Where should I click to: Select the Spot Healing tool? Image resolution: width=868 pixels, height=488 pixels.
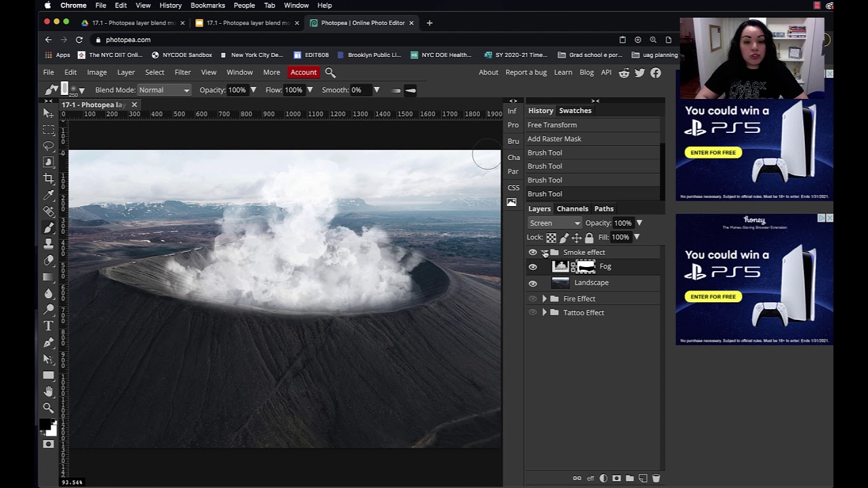point(48,211)
